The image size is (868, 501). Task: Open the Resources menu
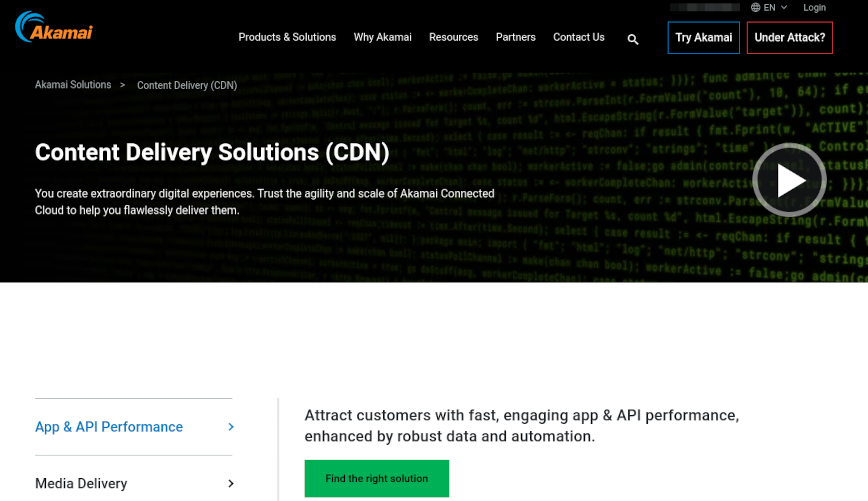pyautogui.click(x=453, y=37)
